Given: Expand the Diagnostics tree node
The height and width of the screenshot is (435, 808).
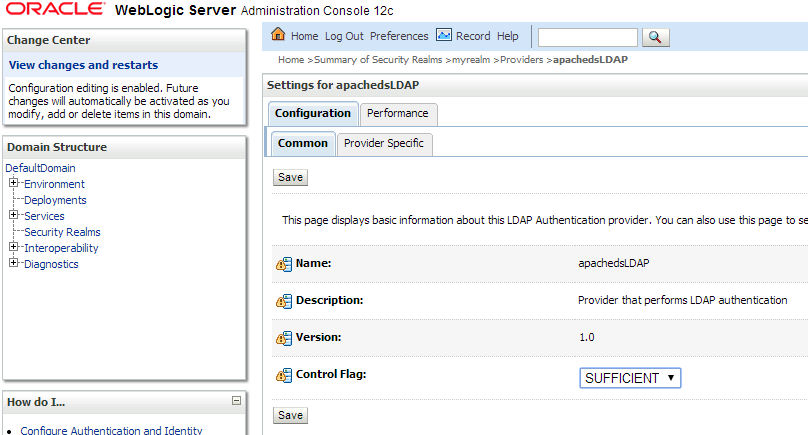Looking at the screenshot, I should tap(14, 263).
